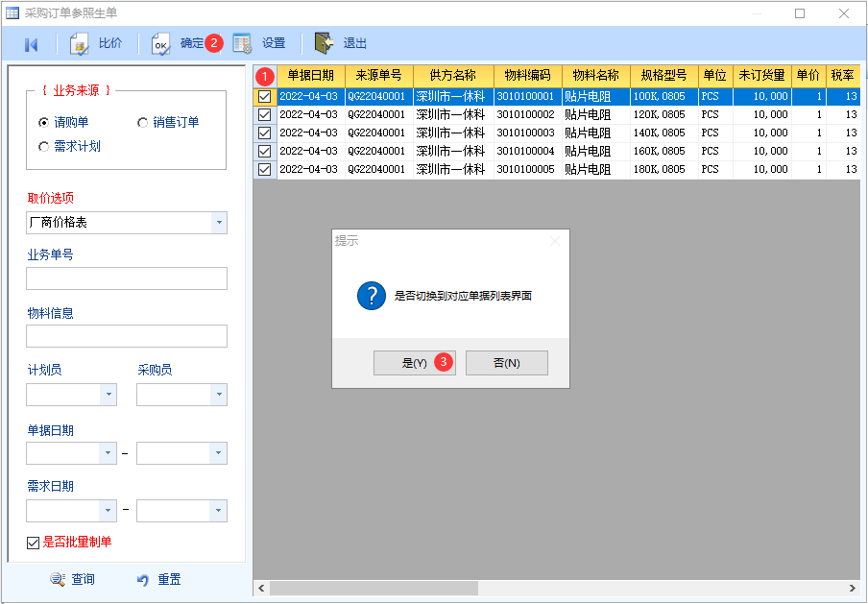Click the select-all header checkbox cell
This screenshot has width=868, height=604.
pyautogui.click(x=265, y=76)
